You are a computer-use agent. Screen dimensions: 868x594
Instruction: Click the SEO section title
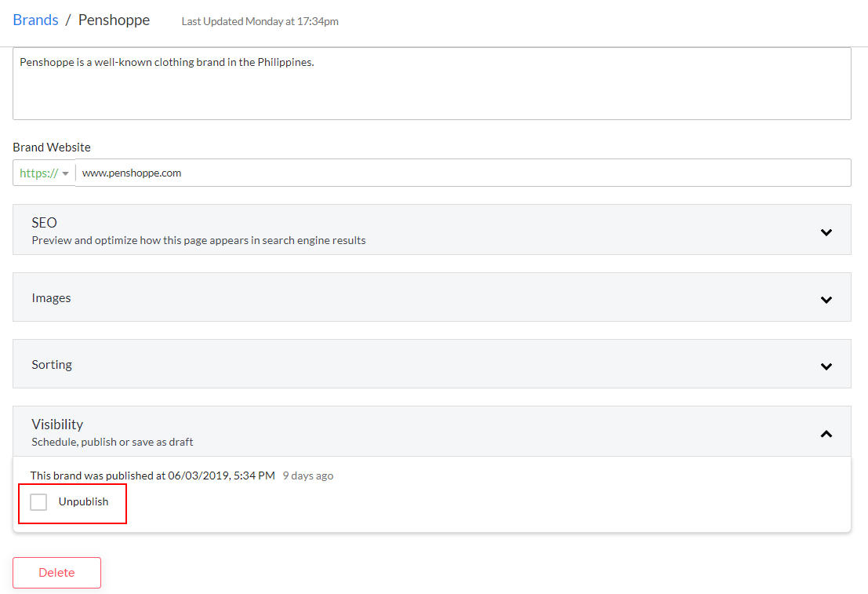[x=44, y=223]
